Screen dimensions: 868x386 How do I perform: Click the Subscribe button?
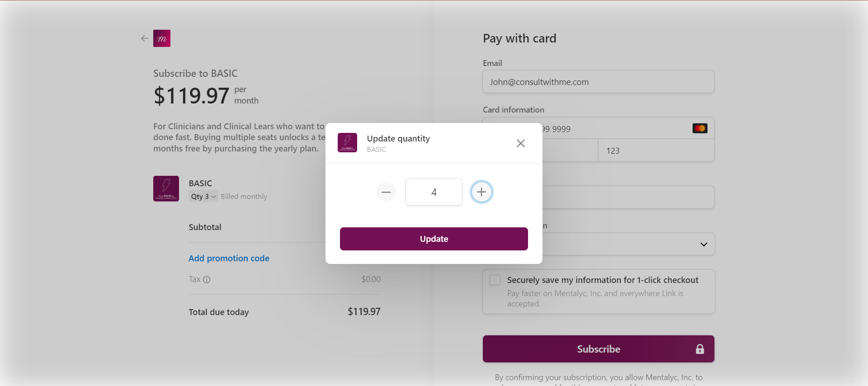coord(599,349)
